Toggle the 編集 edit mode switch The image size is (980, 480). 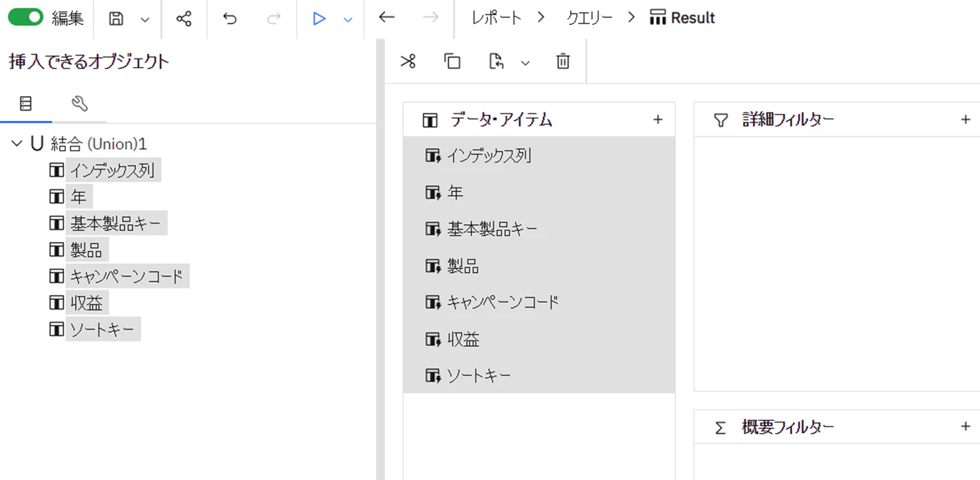pyautogui.click(x=26, y=18)
